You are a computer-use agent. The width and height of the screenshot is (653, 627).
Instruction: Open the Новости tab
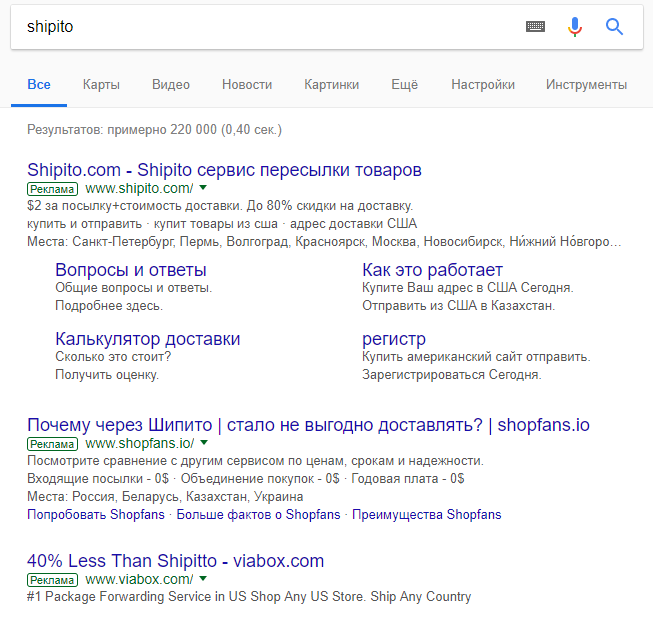(x=247, y=85)
